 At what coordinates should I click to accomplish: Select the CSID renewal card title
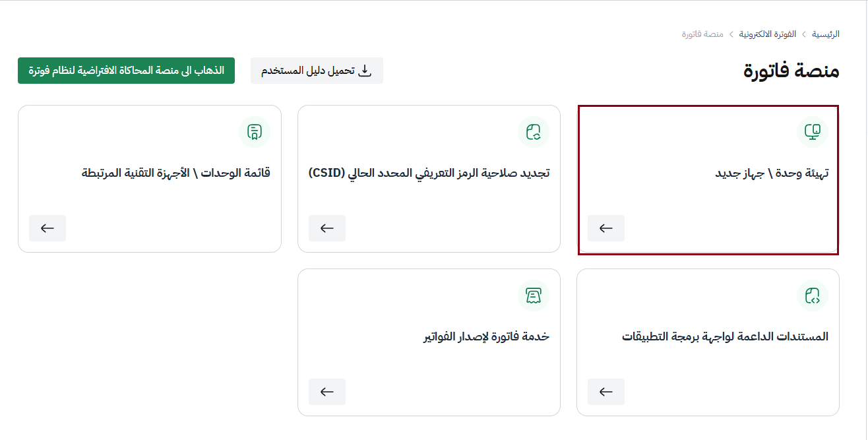tap(429, 173)
